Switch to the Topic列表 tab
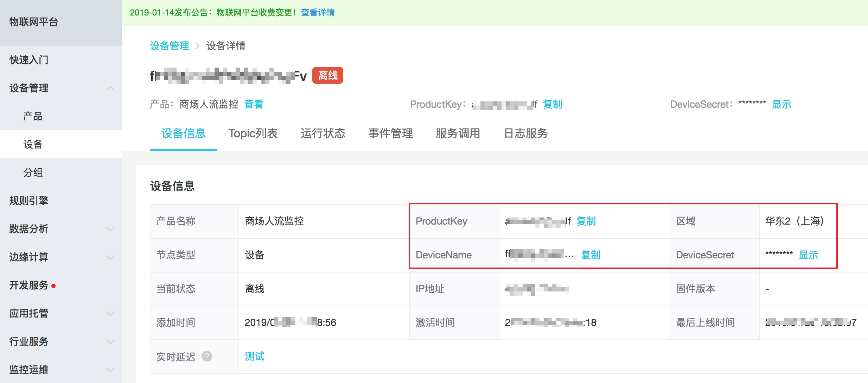 point(253,133)
